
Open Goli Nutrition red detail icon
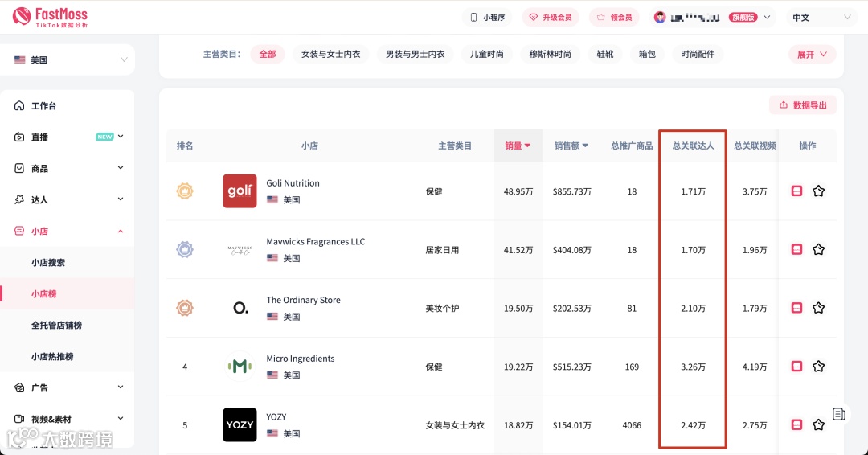pyautogui.click(x=796, y=191)
